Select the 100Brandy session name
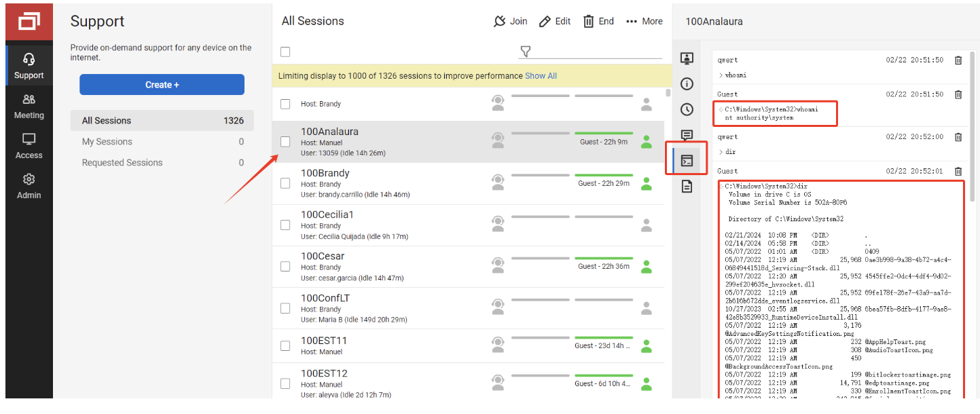This screenshot has width=980, height=414. point(325,173)
